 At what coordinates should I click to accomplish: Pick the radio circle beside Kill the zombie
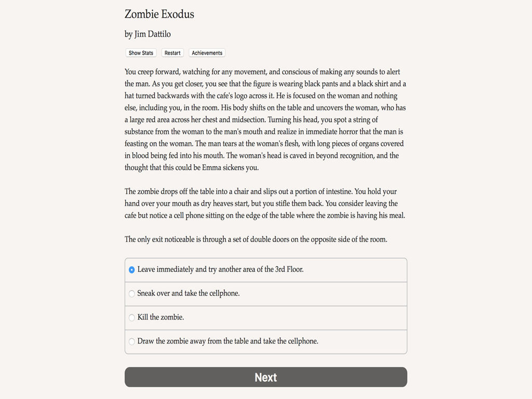pyautogui.click(x=131, y=317)
